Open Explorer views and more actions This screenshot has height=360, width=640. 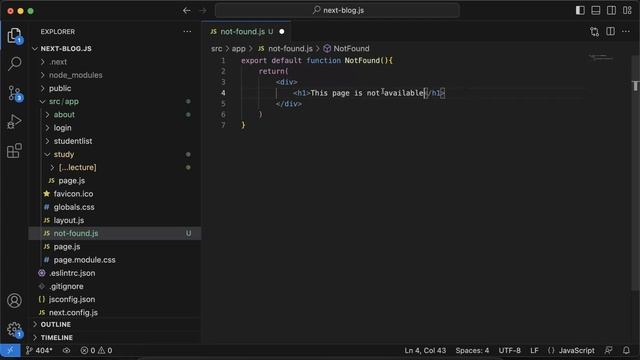point(187,31)
